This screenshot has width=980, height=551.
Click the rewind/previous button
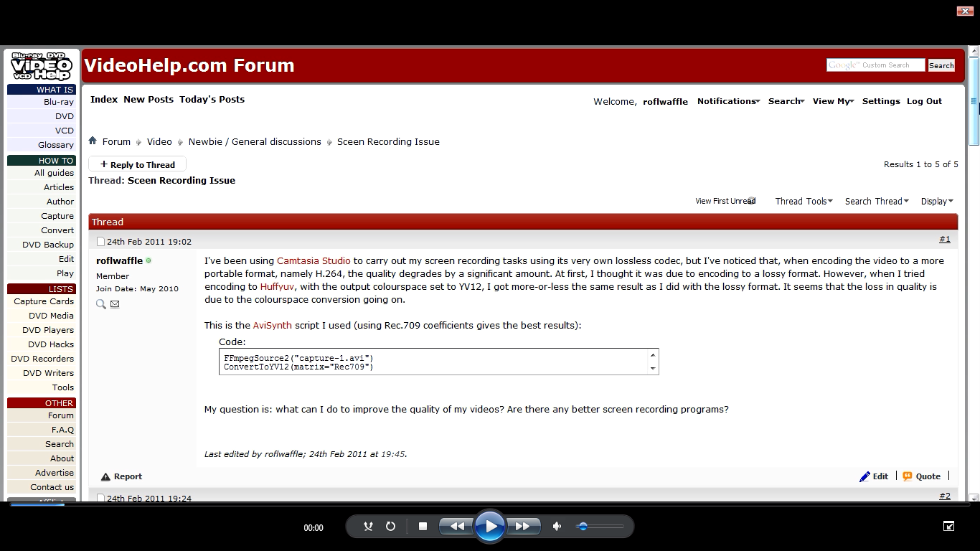456,527
